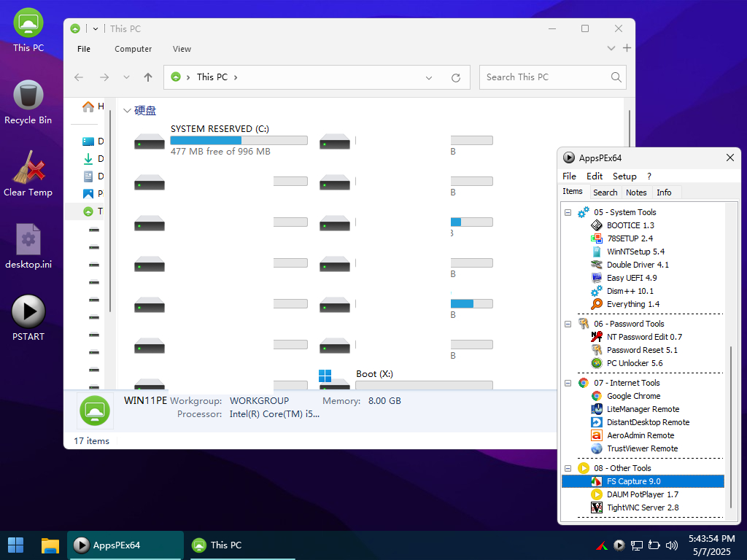Click search magnifier in This PC
Screen dimensions: 747x560
616,77
